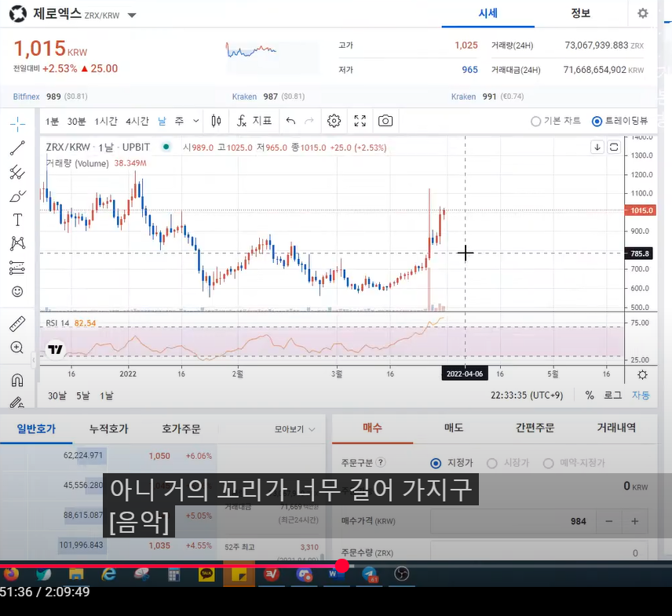Select the 트레이딩뷰 radio option
This screenshot has height=616, width=672.
click(x=619, y=121)
